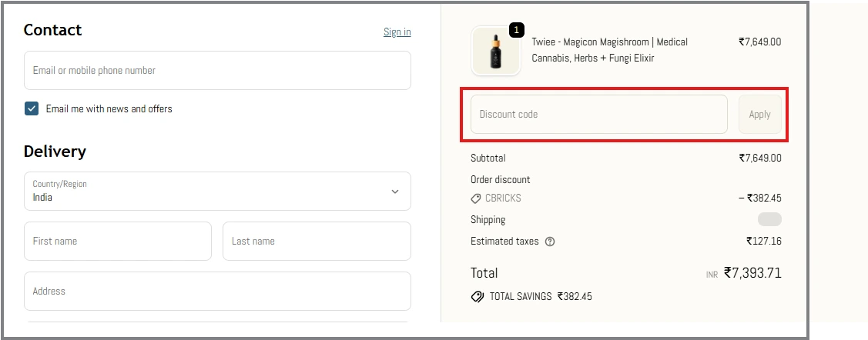The height and width of the screenshot is (340, 868).
Task: Click the Contact heading
Action: (52, 30)
